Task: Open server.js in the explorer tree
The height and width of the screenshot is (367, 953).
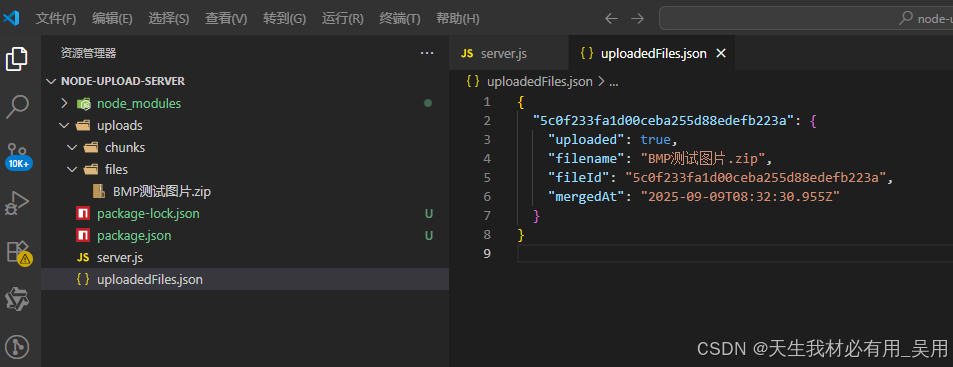Action: click(120, 258)
